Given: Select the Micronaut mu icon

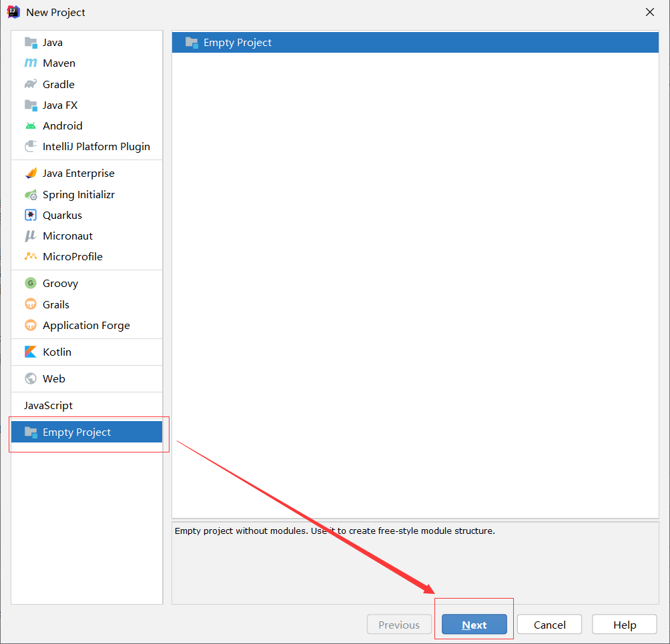Looking at the screenshot, I should click(x=31, y=236).
